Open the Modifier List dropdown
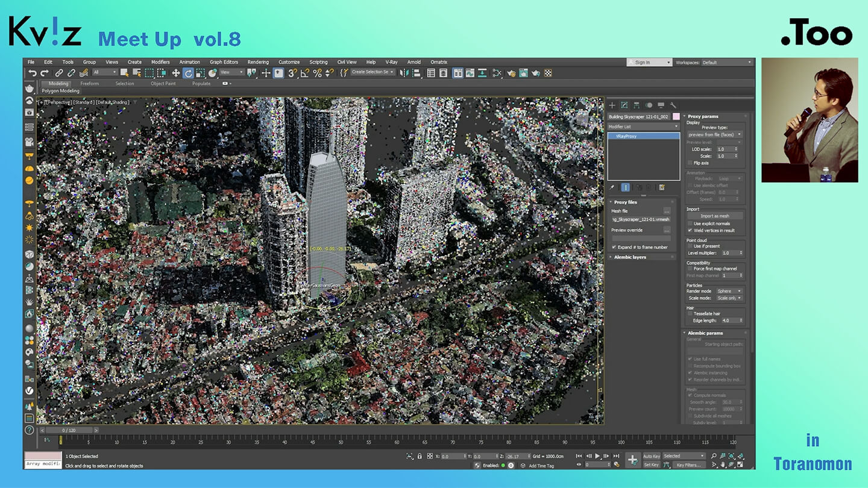The image size is (868, 488). 643,127
